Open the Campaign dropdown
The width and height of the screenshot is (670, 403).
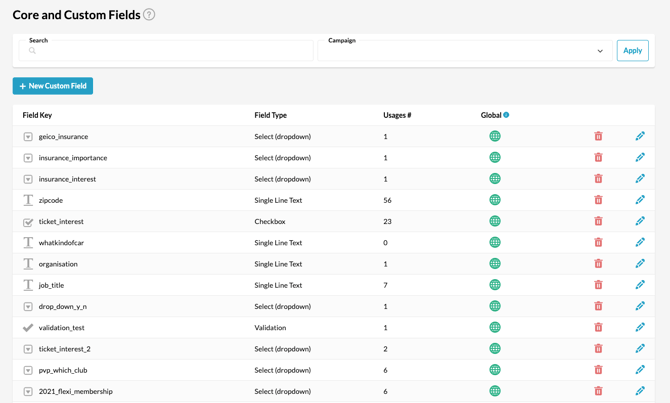[x=465, y=51]
